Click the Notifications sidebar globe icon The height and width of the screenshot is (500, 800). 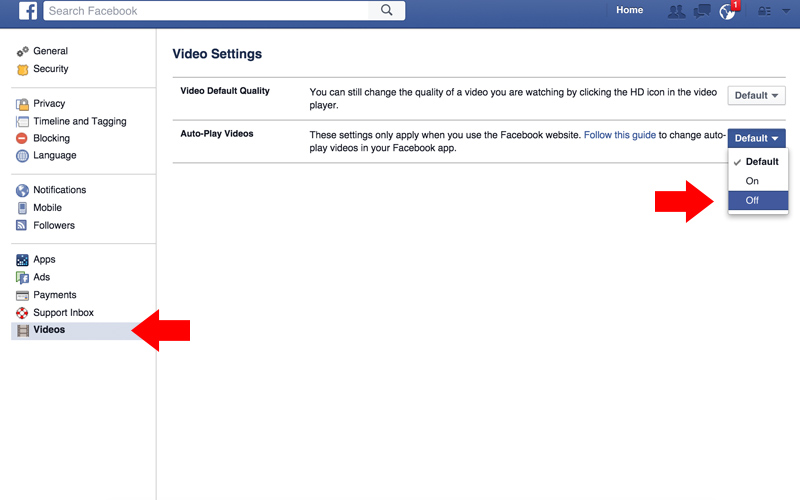click(x=22, y=190)
